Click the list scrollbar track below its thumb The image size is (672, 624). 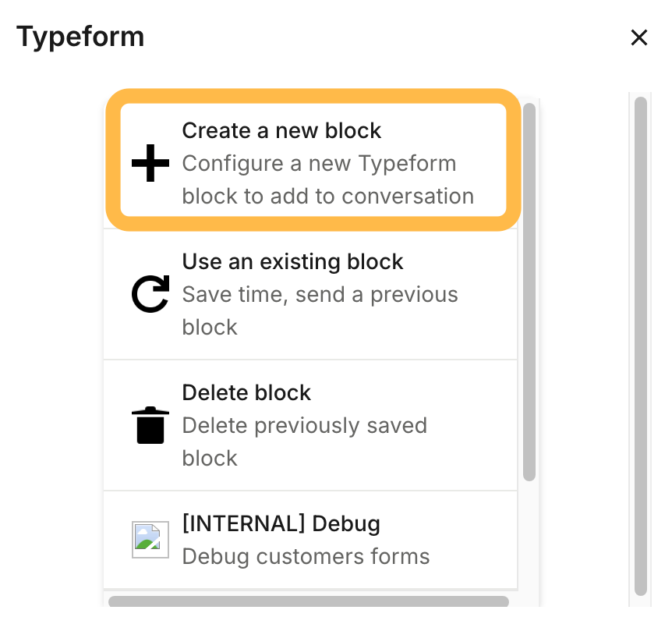click(x=529, y=538)
